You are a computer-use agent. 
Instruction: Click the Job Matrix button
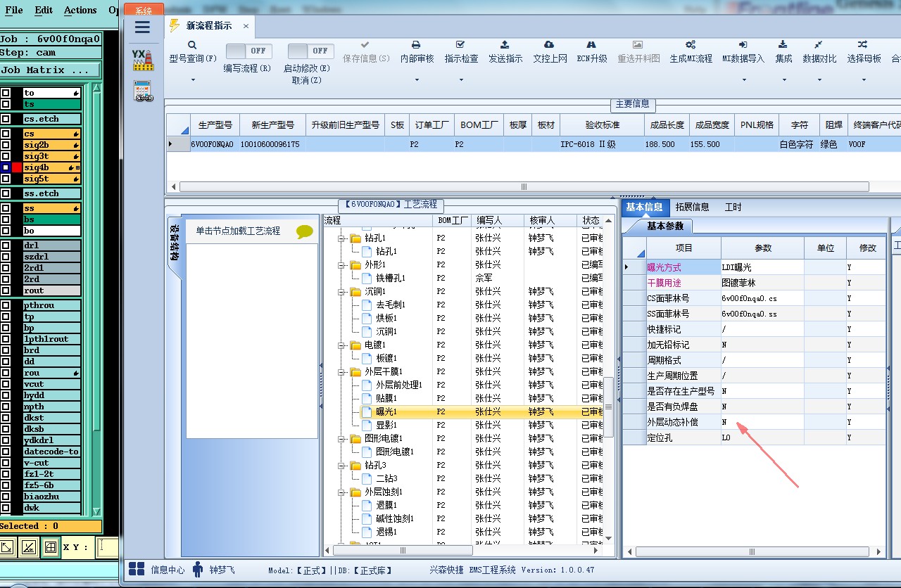pos(51,70)
